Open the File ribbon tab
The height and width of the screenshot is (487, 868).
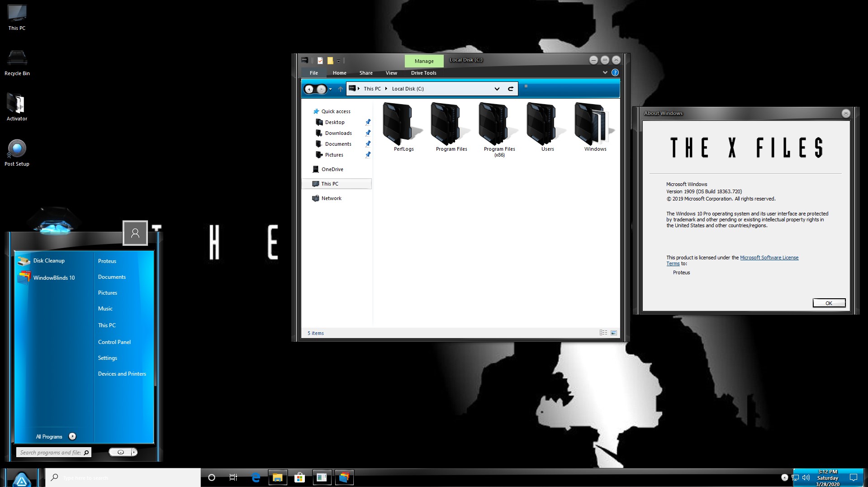pyautogui.click(x=313, y=73)
